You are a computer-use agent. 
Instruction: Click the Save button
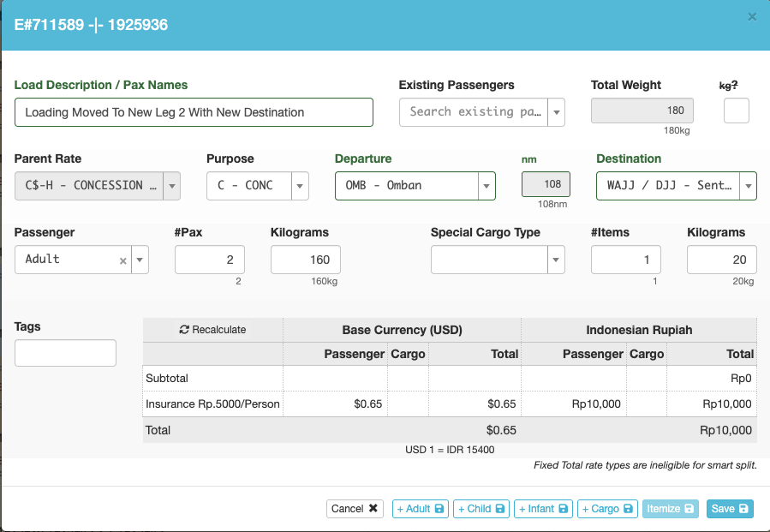pos(730,509)
